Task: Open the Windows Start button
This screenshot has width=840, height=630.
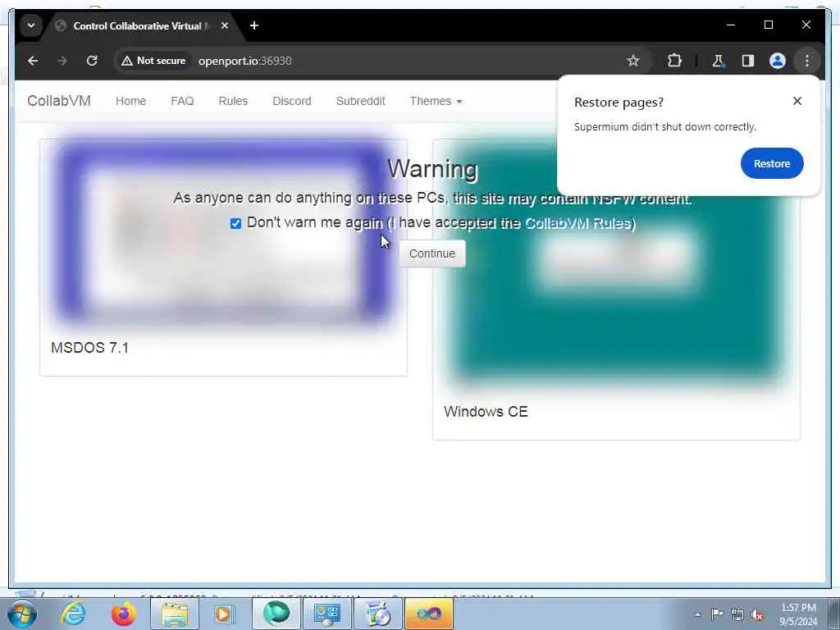Action: point(21,614)
